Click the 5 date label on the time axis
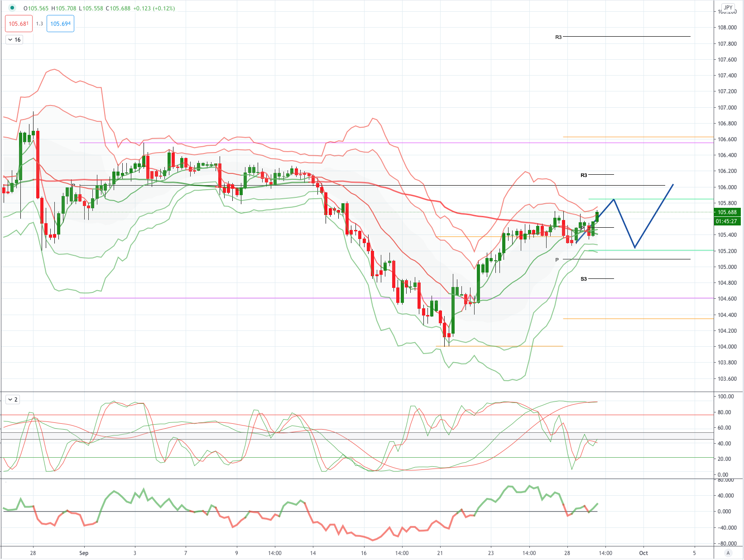744x560 pixels. 694,553
